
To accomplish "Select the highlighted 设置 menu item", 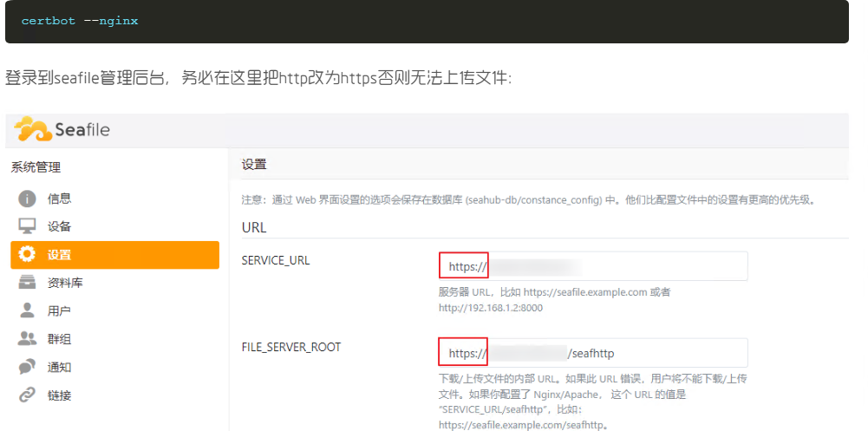I will click(114, 255).
